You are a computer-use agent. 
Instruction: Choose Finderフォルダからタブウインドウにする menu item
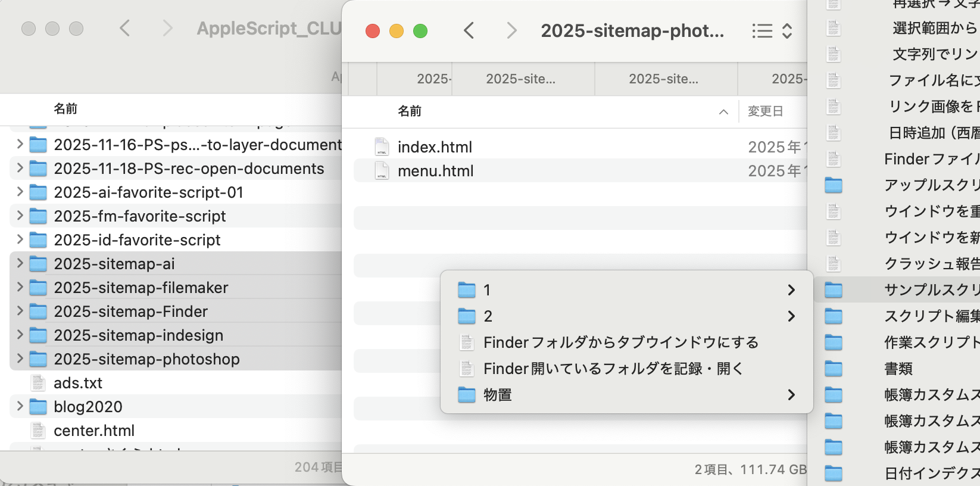[x=620, y=342]
